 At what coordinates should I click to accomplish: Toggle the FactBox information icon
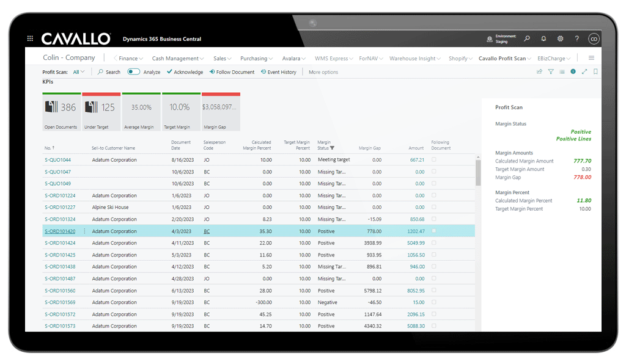[573, 72]
